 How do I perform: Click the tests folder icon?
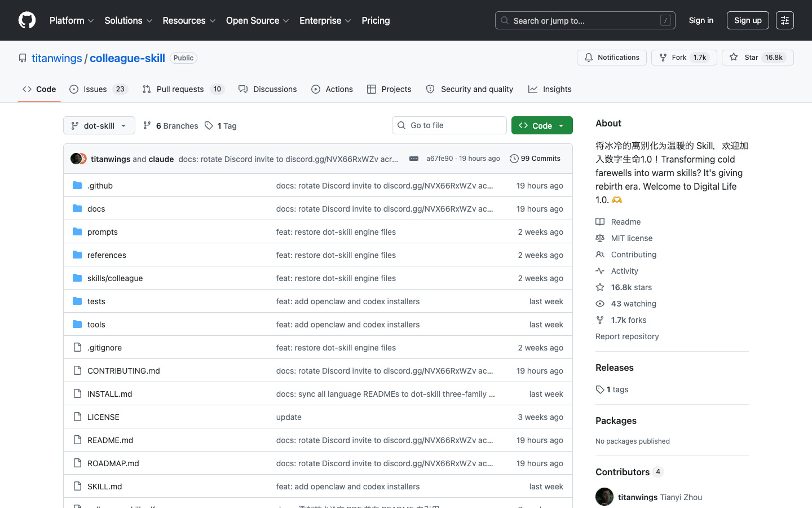pos(77,301)
